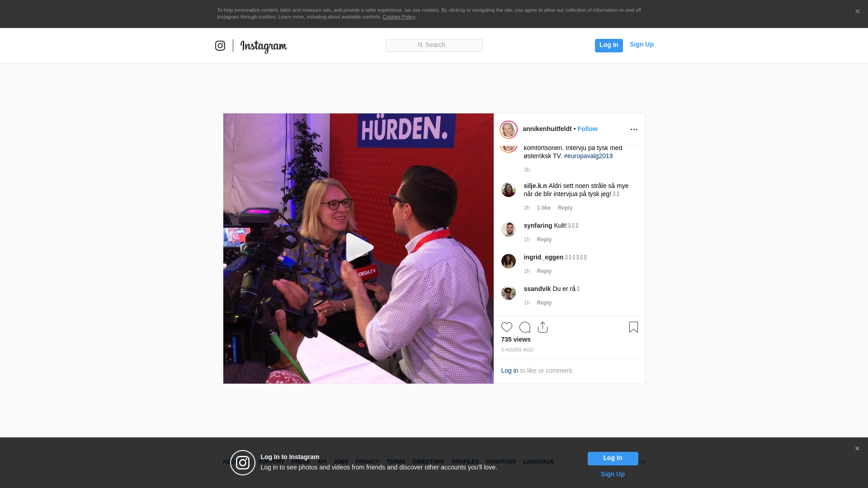Click the 735 views count
868x488 pixels.
pos(516,339)
